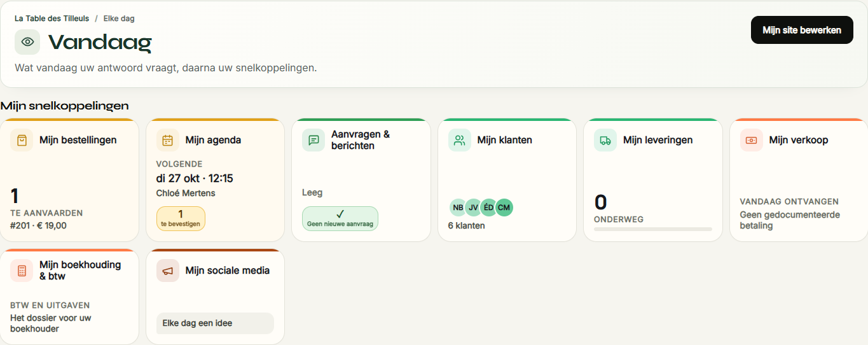Image resolution: width=868 pixels, height=345 pixels.
Task: Click the chat bubble icon for Aanvragen & berichten
Action: pyautogui.click(x=313, y=140)
